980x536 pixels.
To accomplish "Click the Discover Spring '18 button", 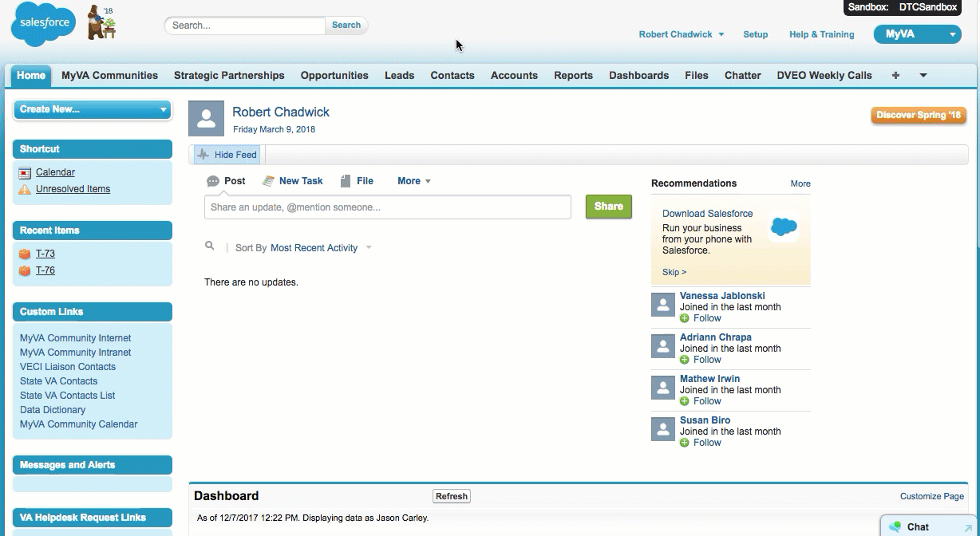I will point(919,116).
